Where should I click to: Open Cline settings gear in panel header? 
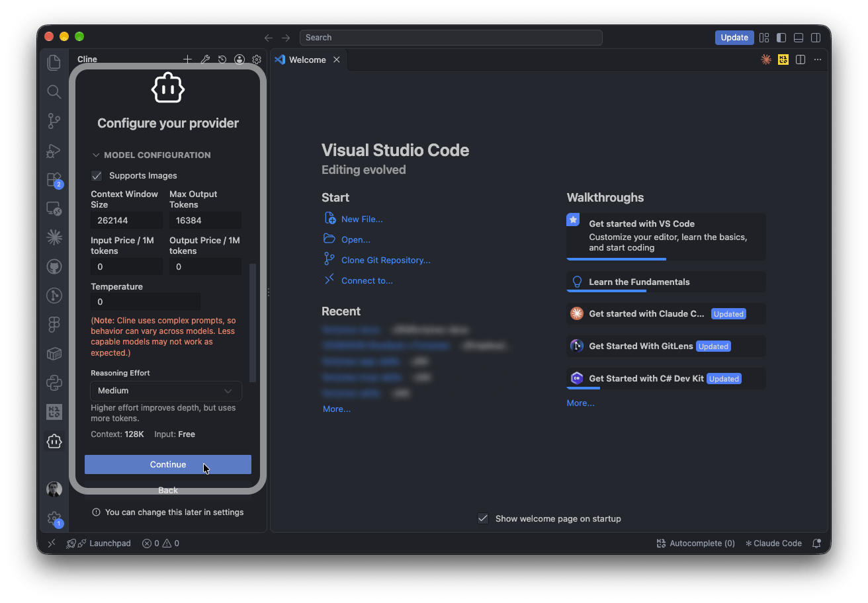(x=257, y=60)
